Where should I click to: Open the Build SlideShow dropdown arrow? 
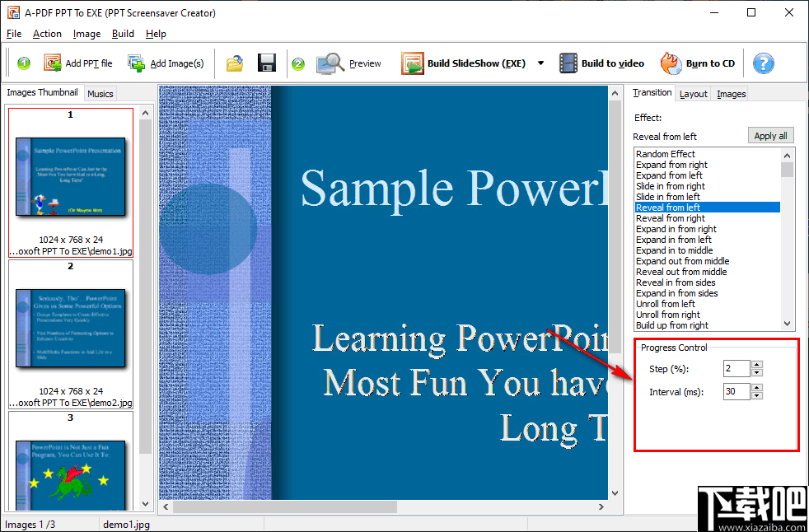539,63
